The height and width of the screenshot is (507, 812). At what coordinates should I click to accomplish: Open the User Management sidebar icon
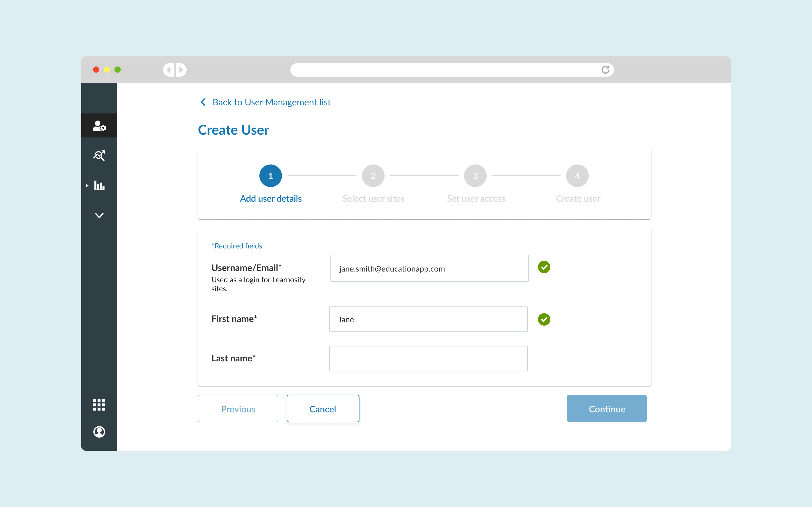point(99,126)
